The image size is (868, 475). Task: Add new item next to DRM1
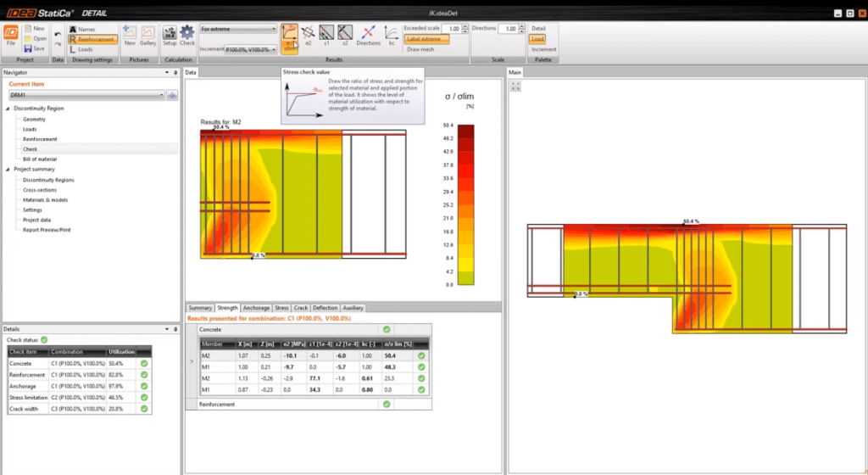click(x=172, y=95)
